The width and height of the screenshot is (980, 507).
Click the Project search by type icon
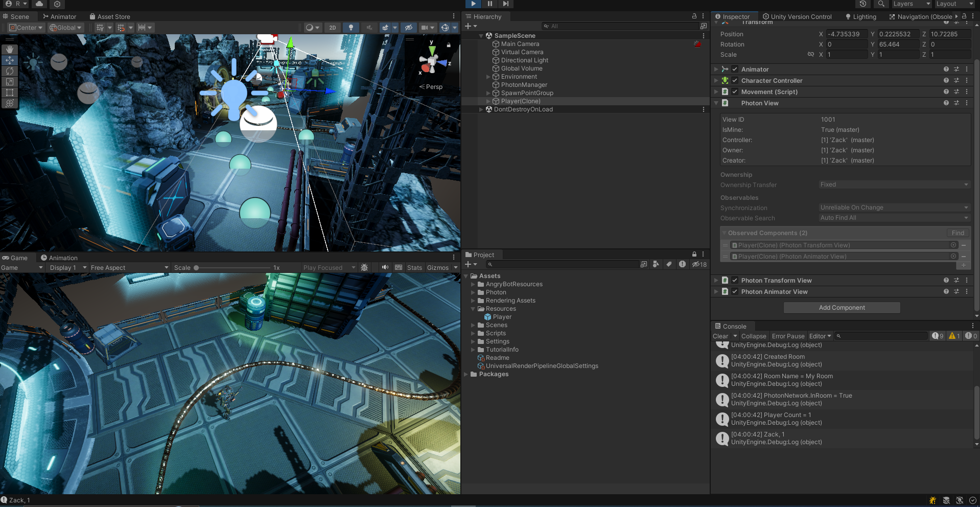coord(656,264)
